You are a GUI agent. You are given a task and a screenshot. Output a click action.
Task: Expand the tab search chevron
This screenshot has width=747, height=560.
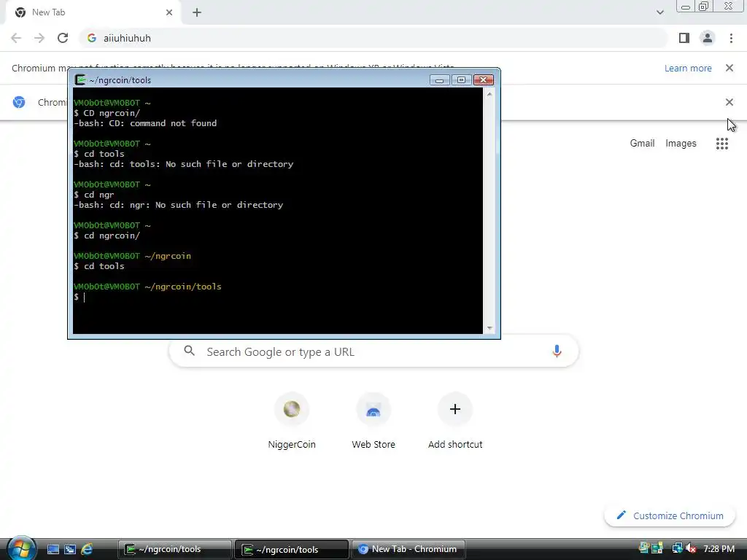(659, 12)
